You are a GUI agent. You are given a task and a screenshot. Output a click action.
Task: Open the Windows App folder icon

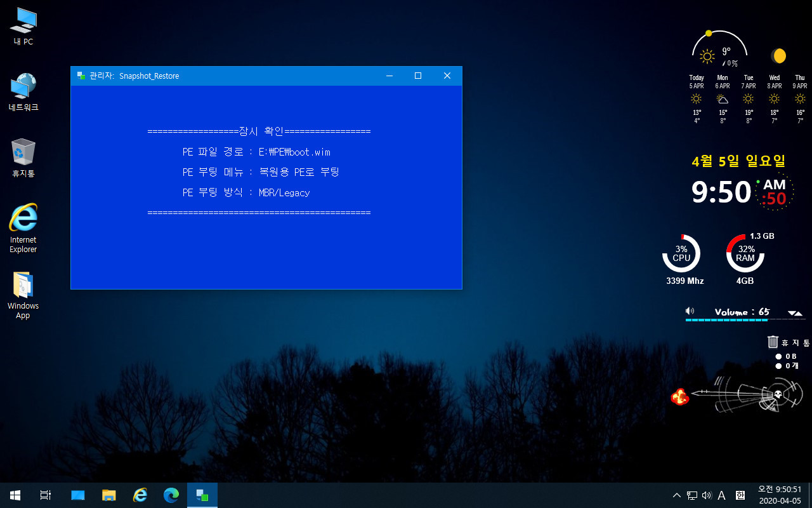click(x=23, y=295)
